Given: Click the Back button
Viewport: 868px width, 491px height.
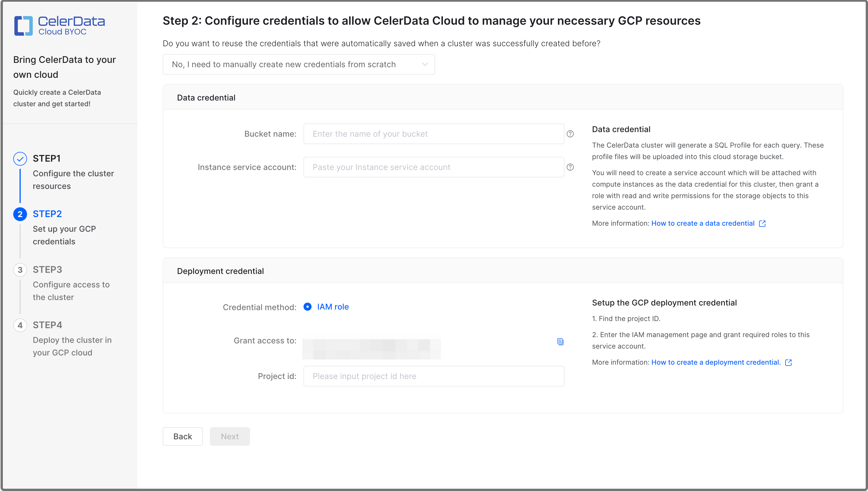Looking at the screenshot, I should click(x=182, y=436).
